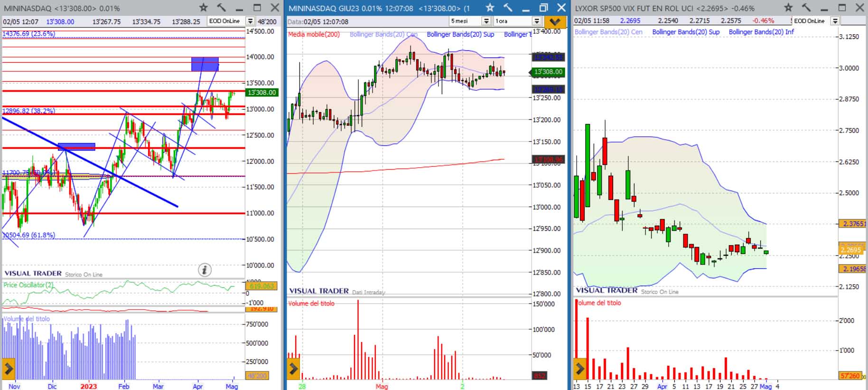The height and width of the screenshot is (390, 868).
Task: Open the 5 mesi period dropdown arrow
Action: coord(486,21)
